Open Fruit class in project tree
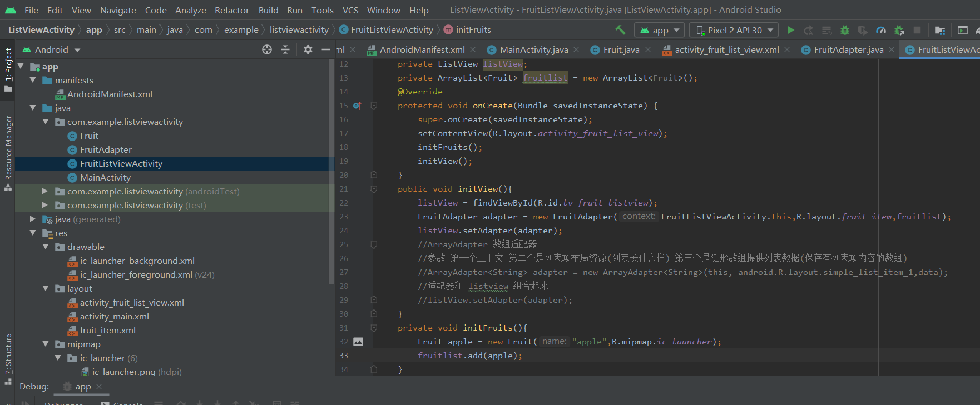 89,136
